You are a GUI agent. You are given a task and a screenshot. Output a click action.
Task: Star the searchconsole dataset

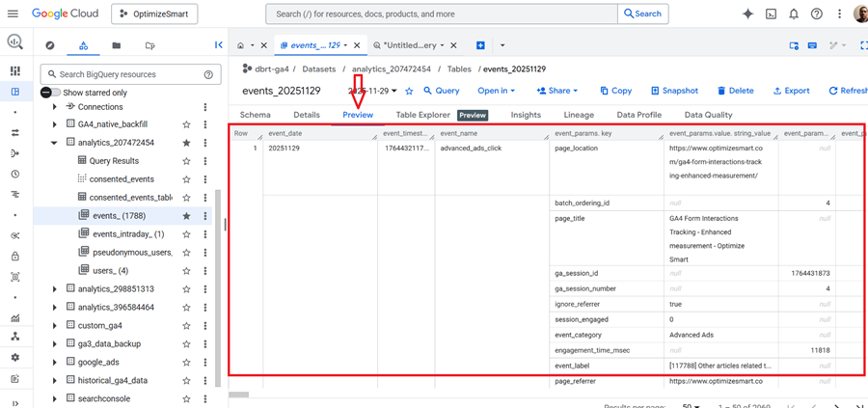pos(186,398)
